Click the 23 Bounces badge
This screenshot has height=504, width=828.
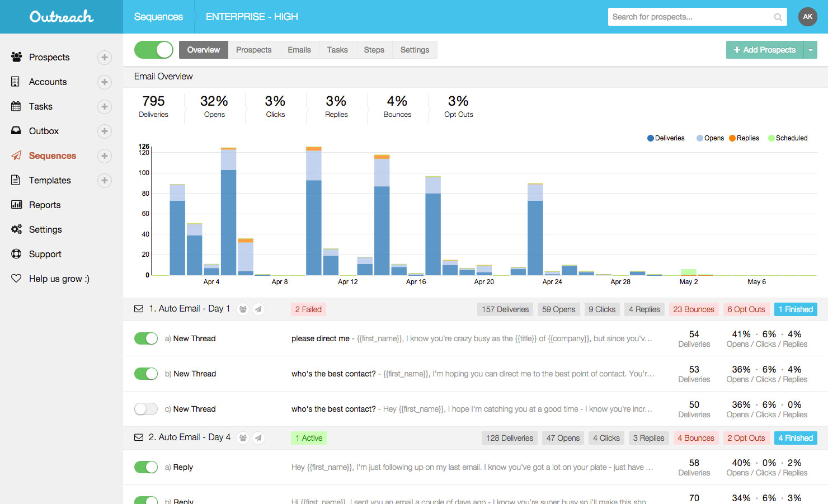point(694,309)
